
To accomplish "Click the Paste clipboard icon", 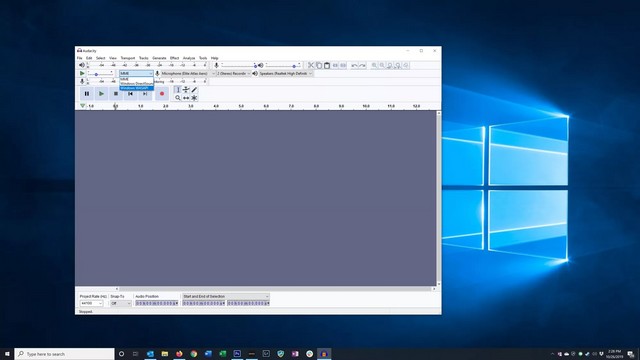I will click(x=327, y=65).
